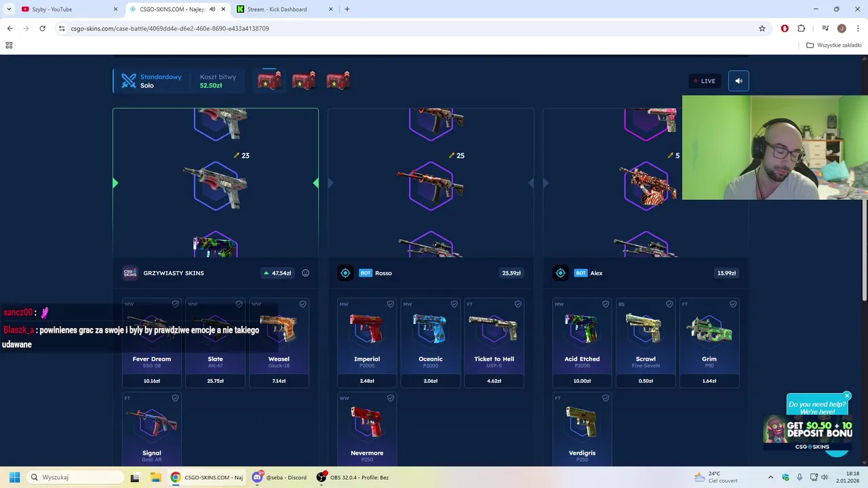Select the Oceanic P2000 skin
The width and height of the screenshot is (868, 488).
click(431, 342)
